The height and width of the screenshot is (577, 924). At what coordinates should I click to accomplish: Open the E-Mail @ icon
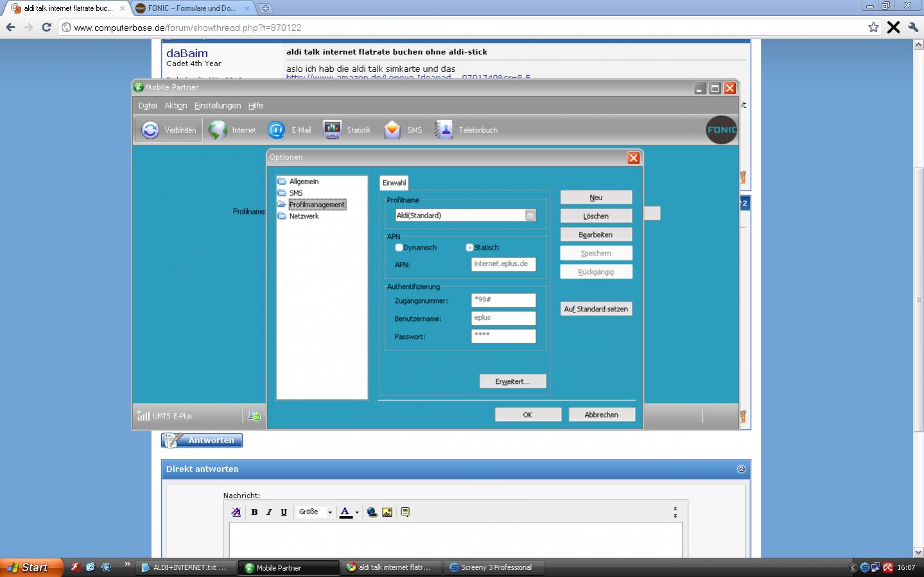pyautogui.click(x=276, y=130)
